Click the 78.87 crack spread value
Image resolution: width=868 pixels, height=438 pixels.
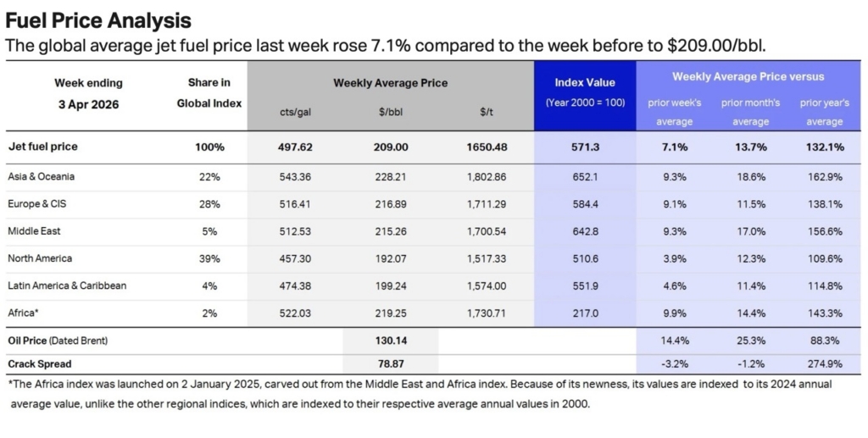tap(390, 363)
